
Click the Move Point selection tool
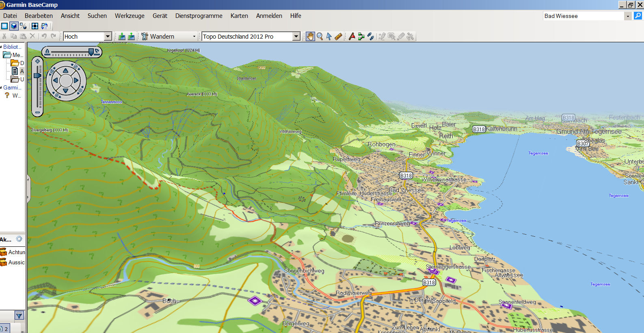pyautogui.click(x=391, y=36)
